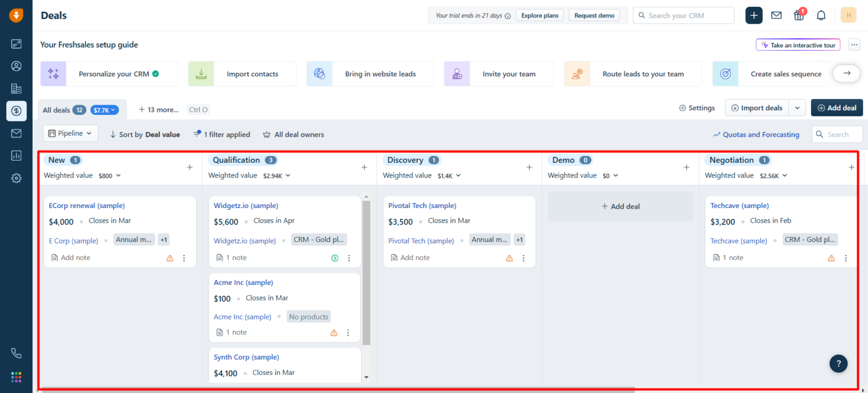Select the Deals dollar icon in the sidebar
The height and width of the screenshot is (393, 868).
(x=16, y=111)
